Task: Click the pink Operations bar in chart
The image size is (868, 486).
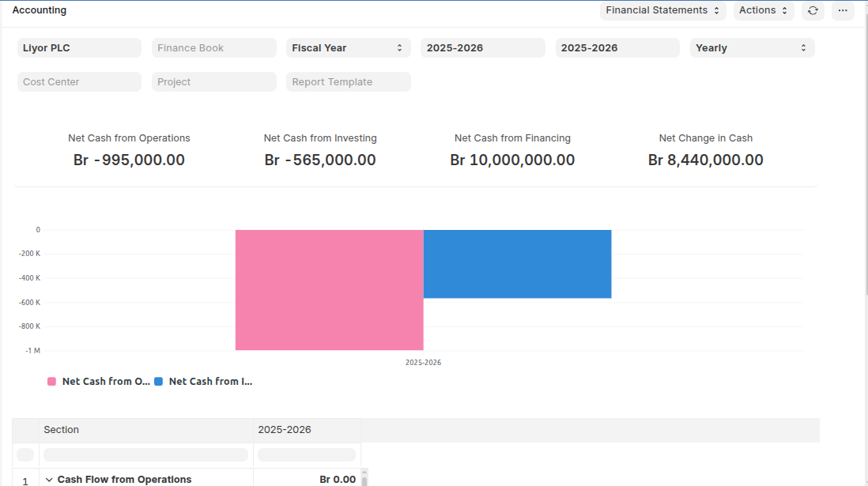Action: pyautogui.click(x=329, y=290)
